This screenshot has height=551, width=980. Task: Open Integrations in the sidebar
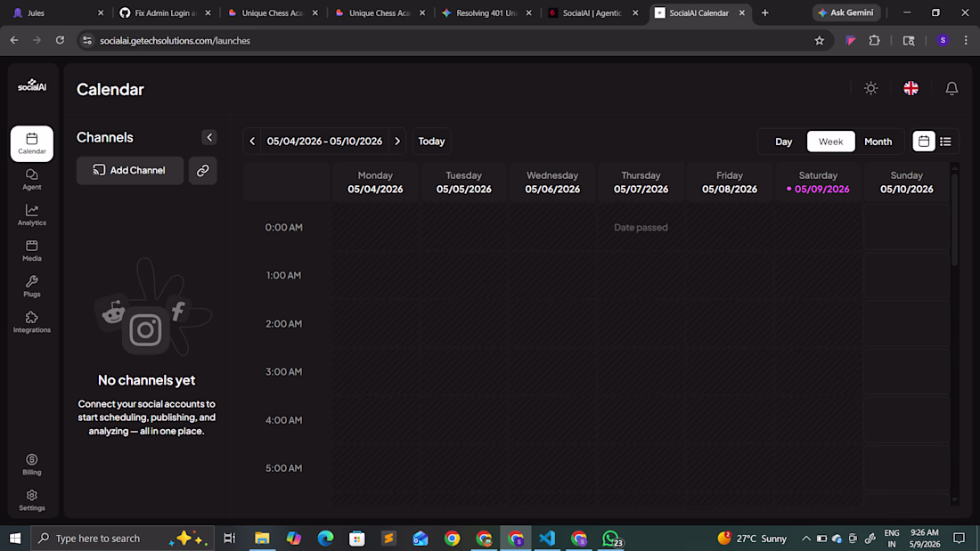(32, 321)
